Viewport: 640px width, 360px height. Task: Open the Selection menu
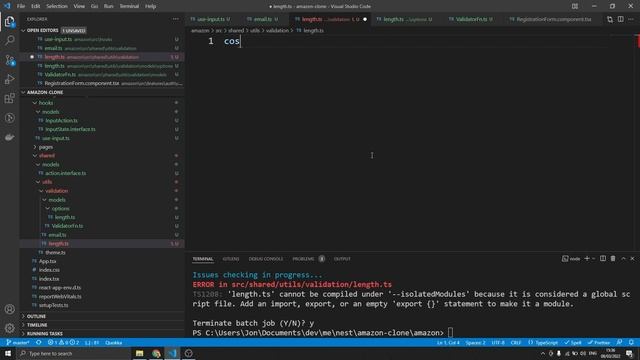pos(57,6)
